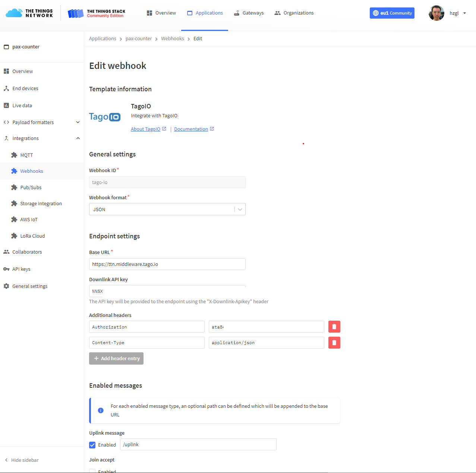Click the End devices sidebar icon
The image size is (476, 473).
(6, 88)
